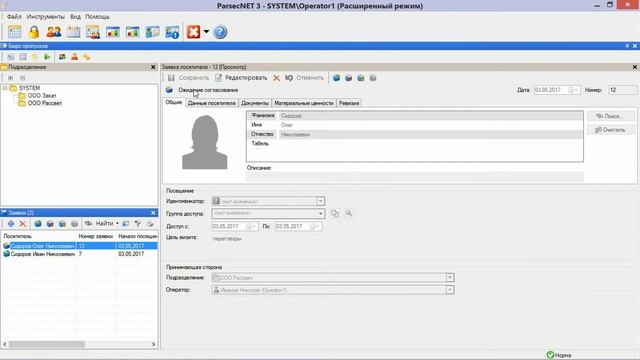Screen dimensions: 640x360
Task: Click the green arrow icon in Бюро пропусков toolbar
Action: pos(47,57)
